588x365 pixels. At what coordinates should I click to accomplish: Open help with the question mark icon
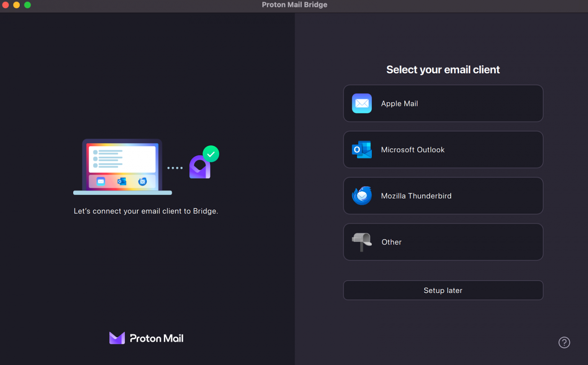pyautogui.click(x=564, y=342)
